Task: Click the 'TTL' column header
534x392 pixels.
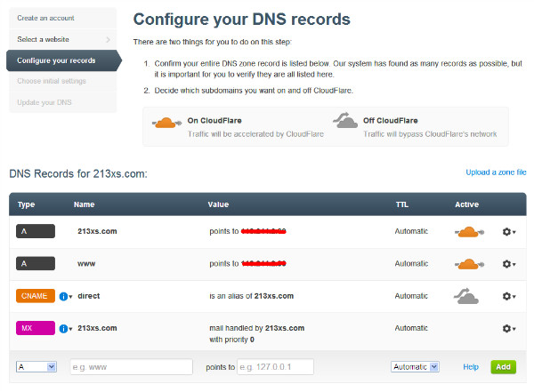Action: click(402, 204)
